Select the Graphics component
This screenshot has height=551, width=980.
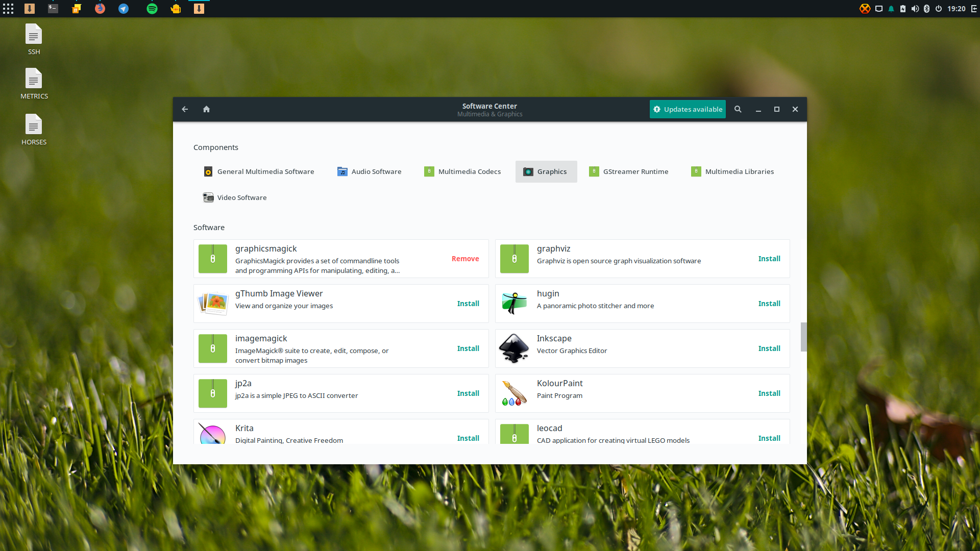tap(546, 172)
